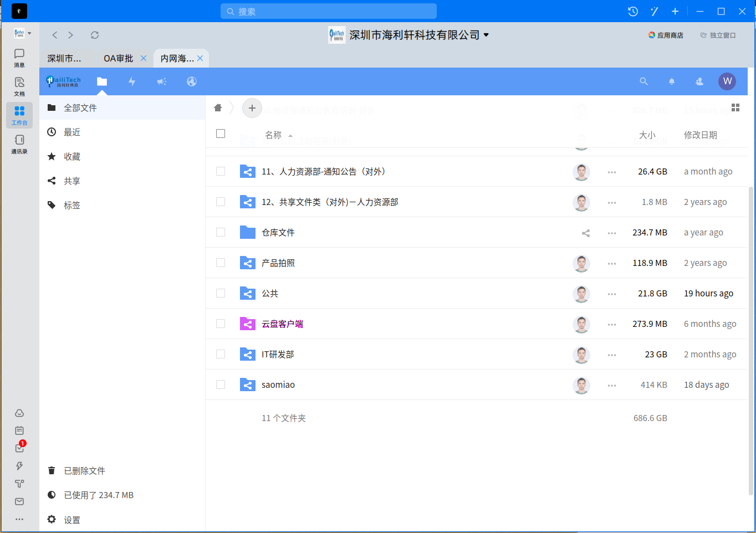The height and width of the screenshot is (533, 756).
Task: Open more options for IT研发部 folder
Action: coord(611,355)
